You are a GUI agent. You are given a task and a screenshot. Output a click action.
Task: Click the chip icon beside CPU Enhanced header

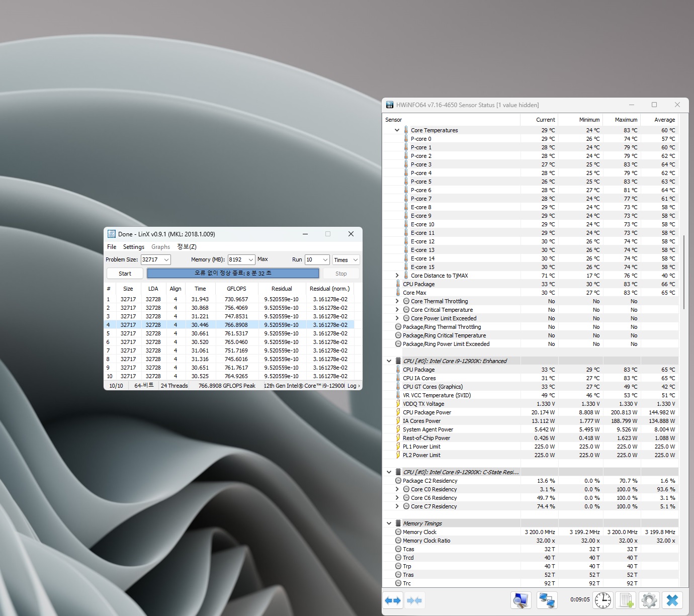pyautogui.click(x=398, y=361)
